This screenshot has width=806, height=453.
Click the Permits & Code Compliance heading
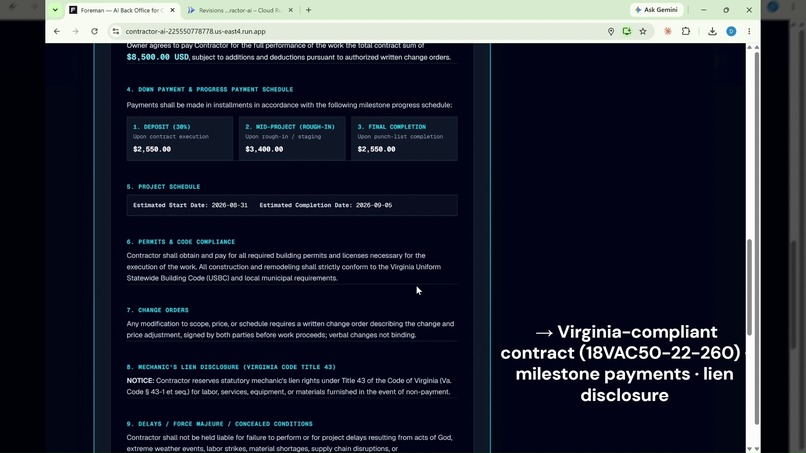coord(180,242)
